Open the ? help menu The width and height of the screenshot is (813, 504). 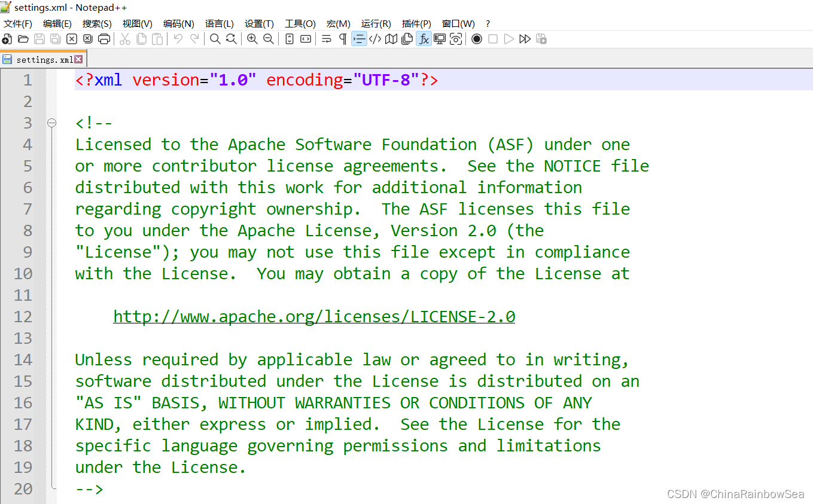[488, 24]
